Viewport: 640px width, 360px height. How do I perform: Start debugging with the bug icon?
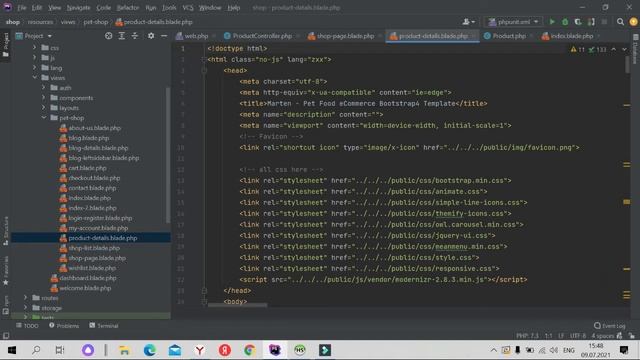point(565,22)
